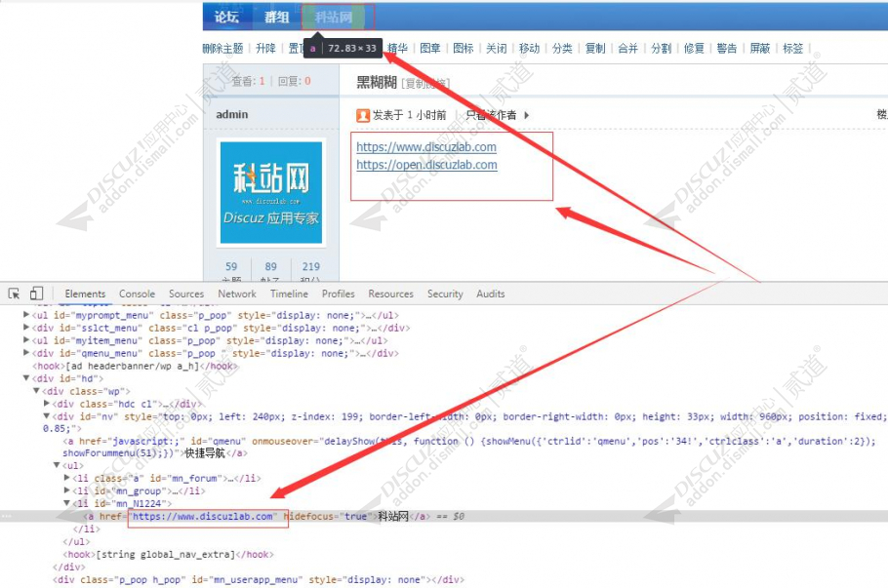The height and width of the screenshot is (588, 888).
Task: Click the 修复 moderation link
Action: [x=693, y=49]
